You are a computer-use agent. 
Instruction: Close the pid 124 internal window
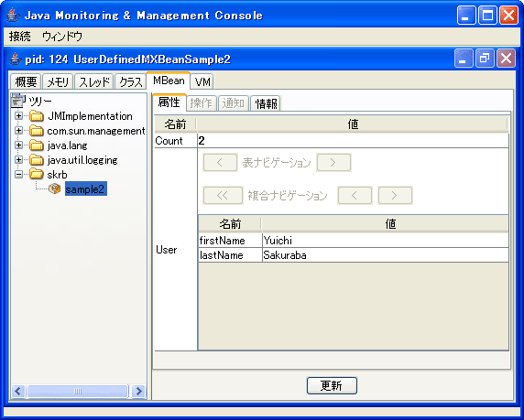[506, 59]
